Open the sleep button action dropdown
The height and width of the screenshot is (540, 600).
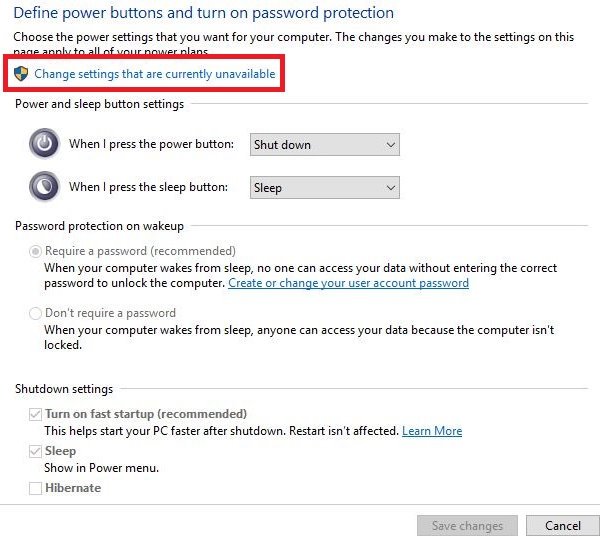(324, 188)
